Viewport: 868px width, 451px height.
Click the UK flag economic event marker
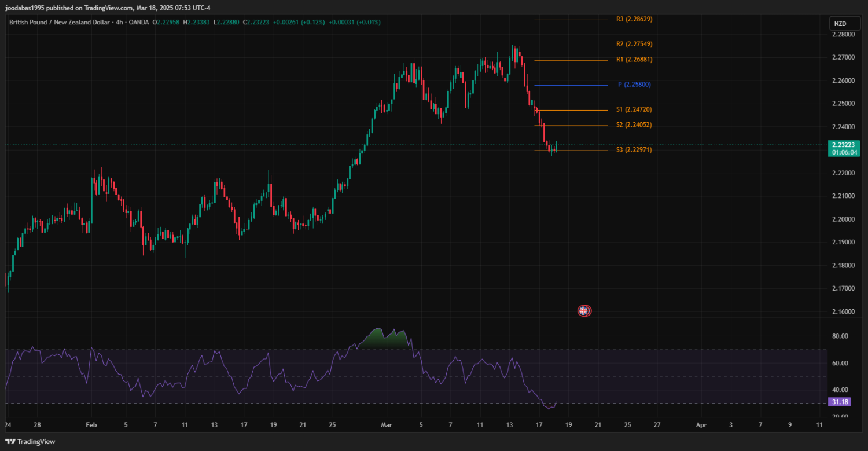click(584, 311)
